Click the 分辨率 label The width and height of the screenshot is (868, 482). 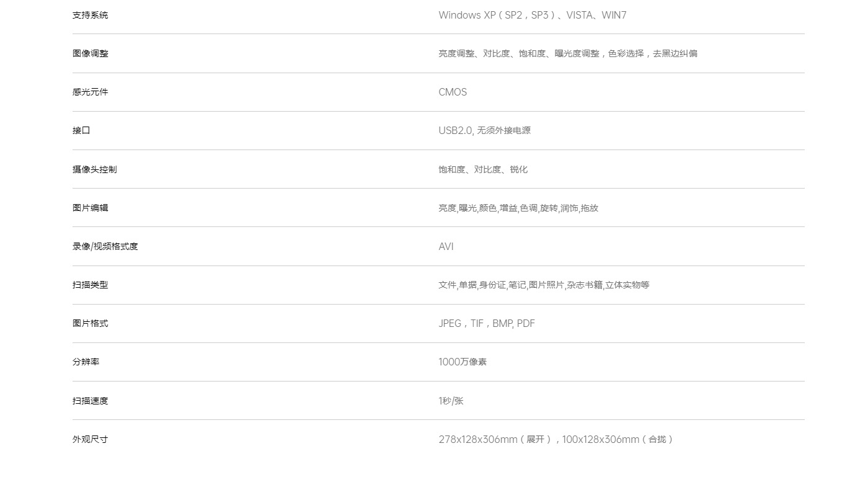coord(86,362)
